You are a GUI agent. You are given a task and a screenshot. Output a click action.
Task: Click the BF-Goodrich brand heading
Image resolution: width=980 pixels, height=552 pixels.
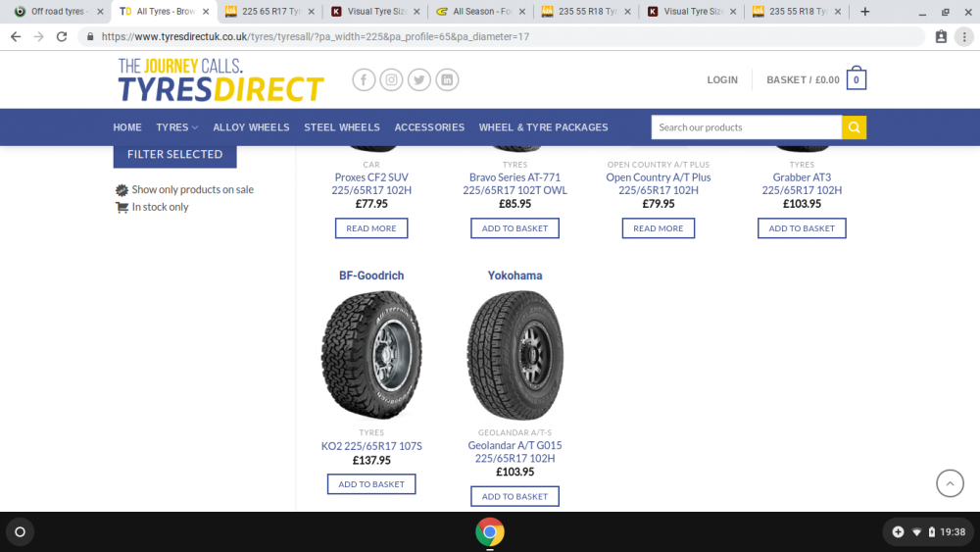click(371, 276)
